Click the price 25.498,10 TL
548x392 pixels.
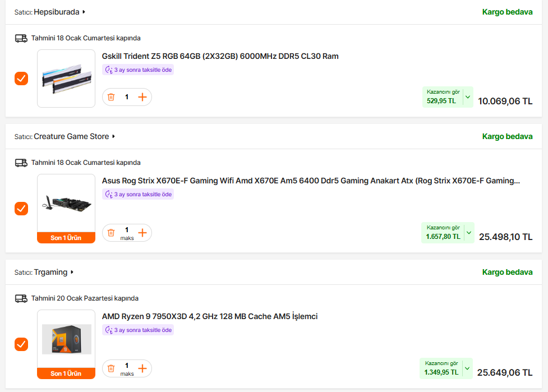tap(506, 237)
